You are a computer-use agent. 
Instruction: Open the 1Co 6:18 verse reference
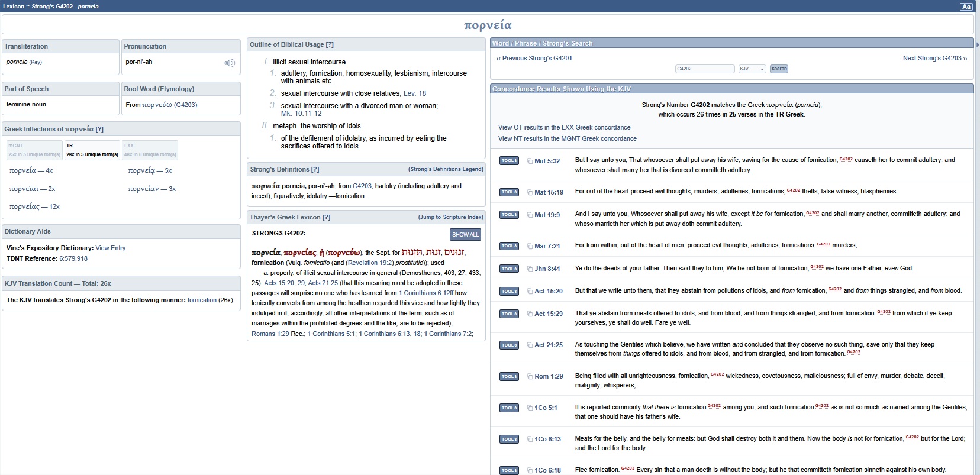[x=547, y=470]
